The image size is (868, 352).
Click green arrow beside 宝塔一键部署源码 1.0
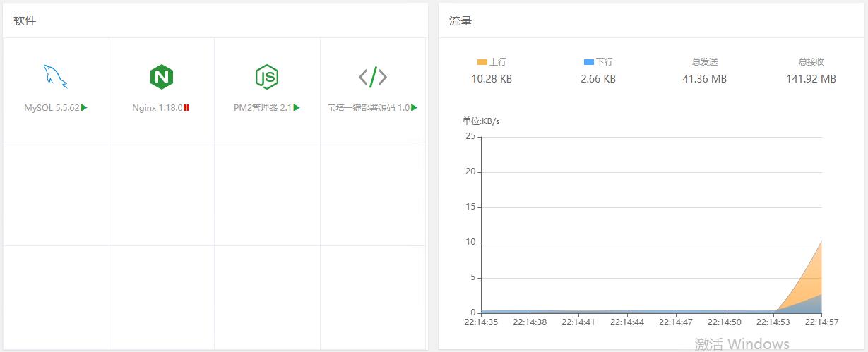(415, 108)
